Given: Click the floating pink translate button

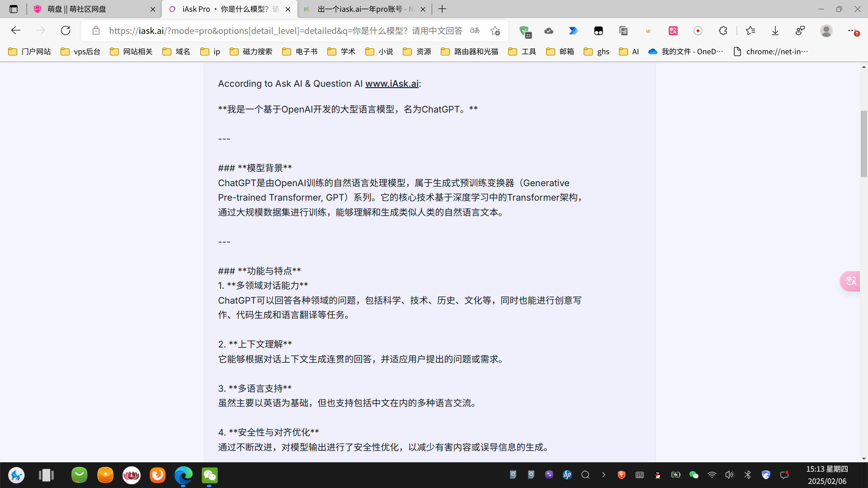Looking at the screenshot, I should click(851, 281).
